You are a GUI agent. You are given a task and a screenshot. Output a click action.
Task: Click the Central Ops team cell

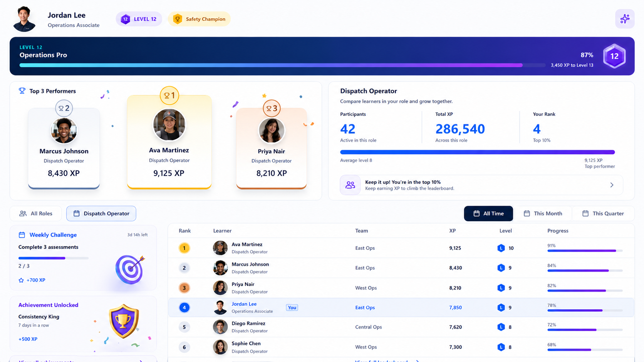pyautogui.click(x=369, y=327)
